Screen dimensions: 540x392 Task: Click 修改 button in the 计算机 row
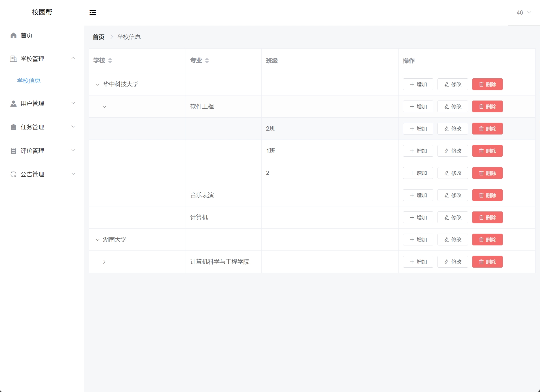click(x=453, y=217)
